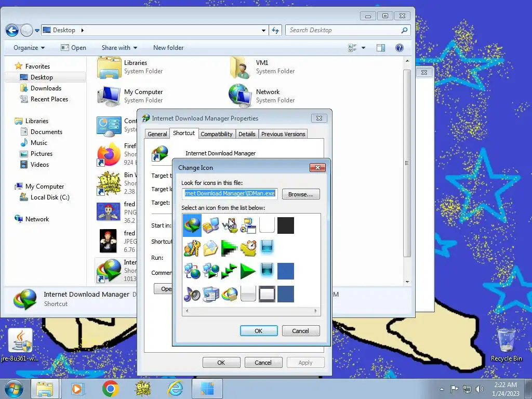
Task: Cancel the Change Icon dialog
Action: (301, 331)
